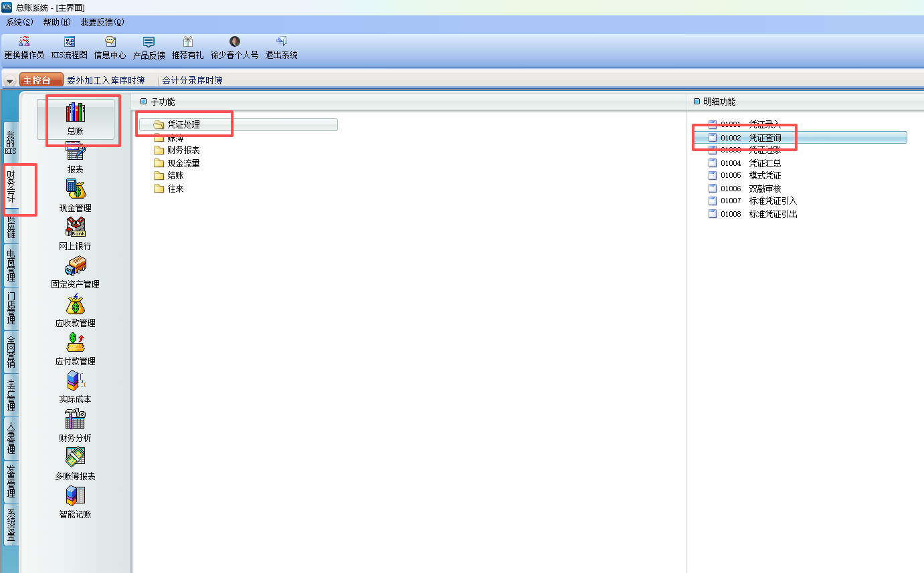This screenshot has height=573, width=924.
Task: Open the 帮助(H) menu
Action: (56, 22)
